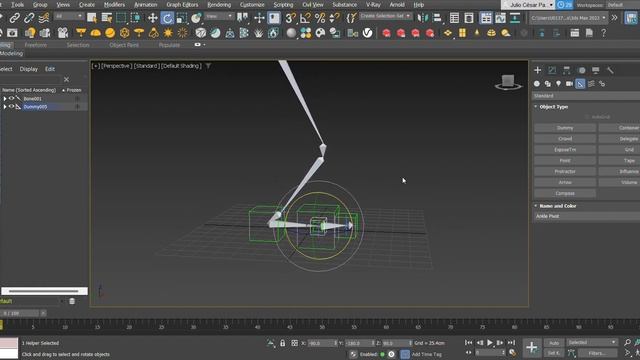Select the Helpers category icon
This screenshot has width=640, height=360.
[580, 84]
